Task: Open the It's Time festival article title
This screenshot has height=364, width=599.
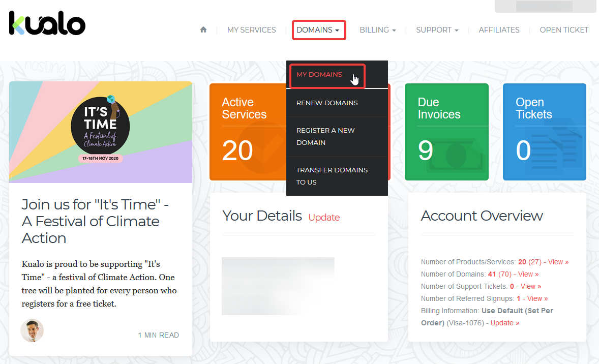Action: click(95, 221)
